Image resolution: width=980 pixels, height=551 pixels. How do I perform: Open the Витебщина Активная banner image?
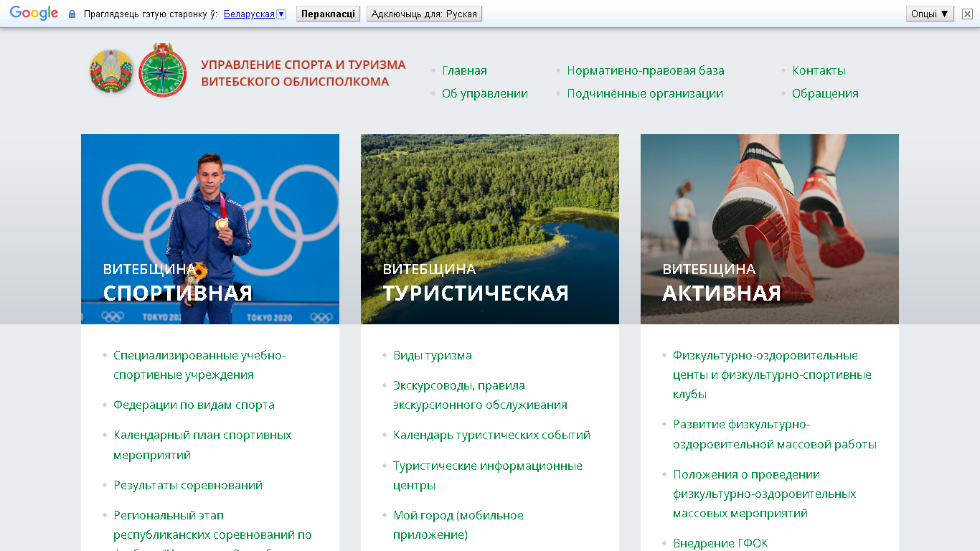coord(770,229)
